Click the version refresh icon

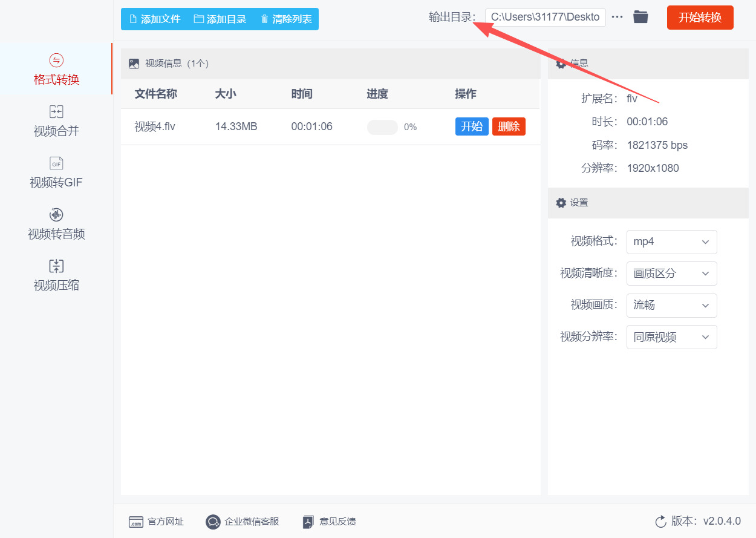click(x=660, y=522)
